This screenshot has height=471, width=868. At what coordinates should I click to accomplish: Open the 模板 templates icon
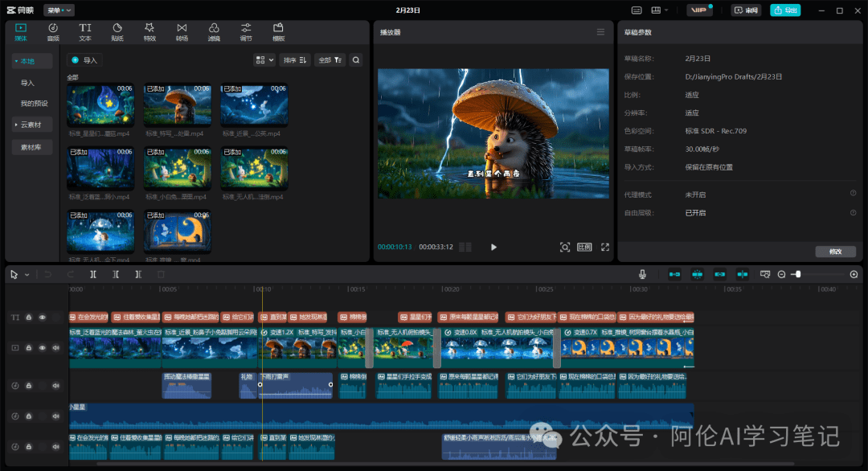coord(278,32)
